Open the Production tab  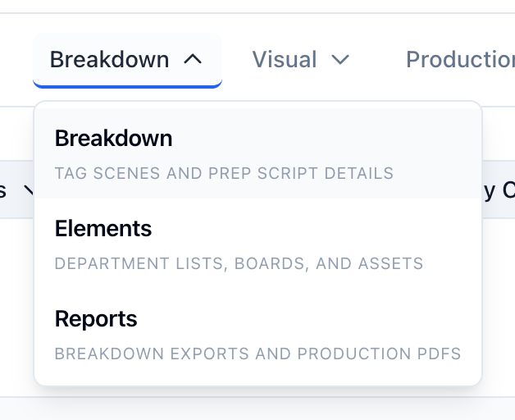click(460, 60)
